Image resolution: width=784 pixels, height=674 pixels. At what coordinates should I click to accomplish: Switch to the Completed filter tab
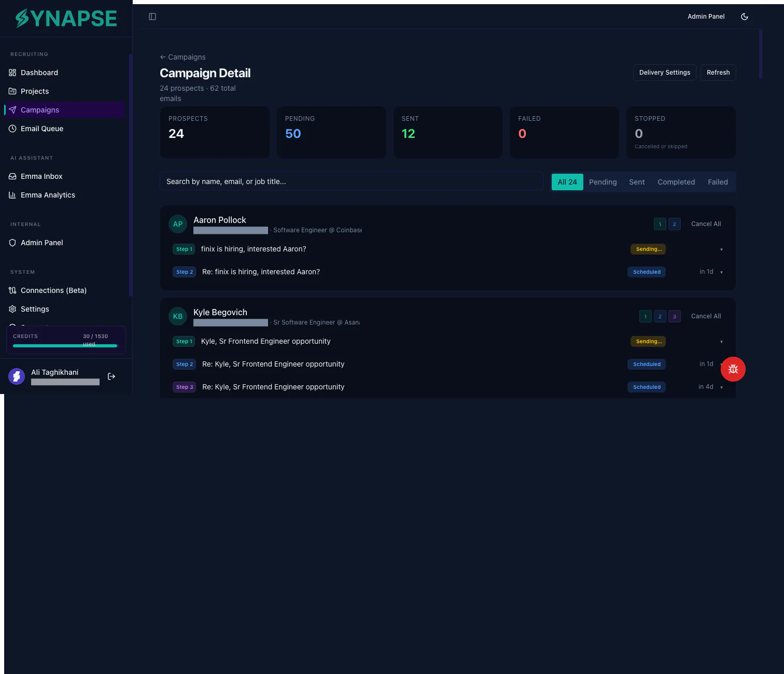[x=676, y=182]
